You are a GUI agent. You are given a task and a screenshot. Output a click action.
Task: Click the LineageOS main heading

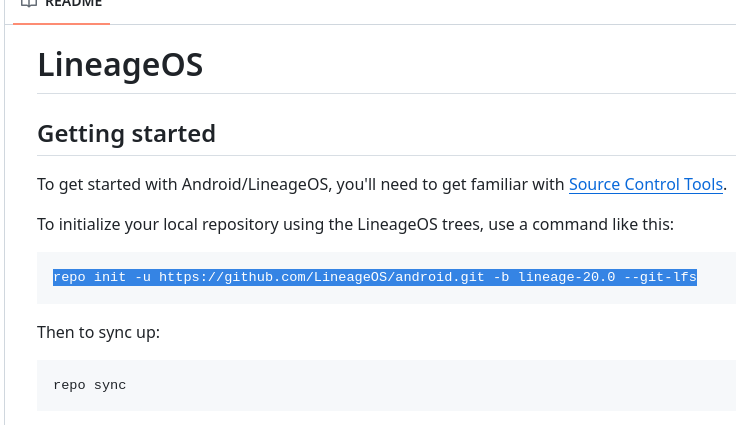click(120, 65)
